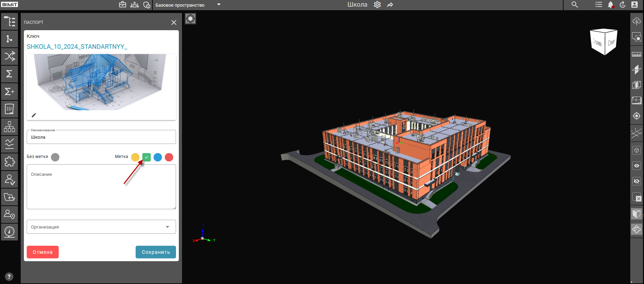Expand the Организация dropdown
Image resolution: width=644 pixels, height=284 pixels.
click(168, 227)
